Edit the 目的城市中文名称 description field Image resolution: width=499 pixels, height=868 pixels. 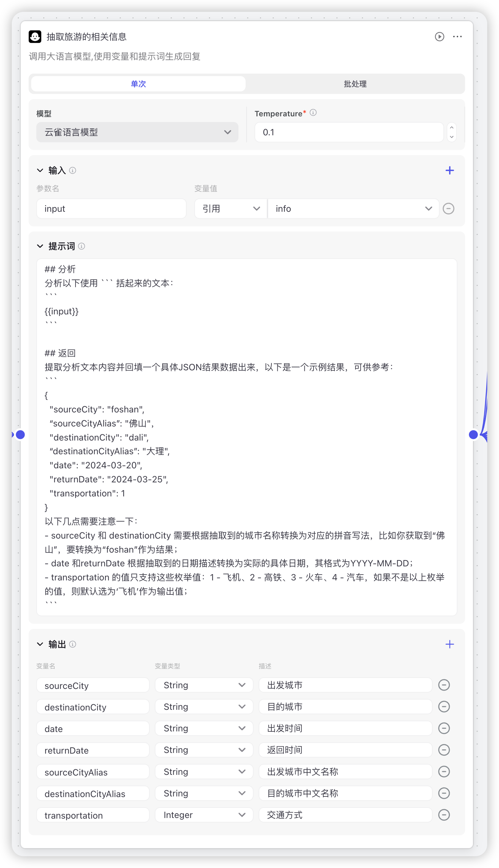[x=345, y=794]
